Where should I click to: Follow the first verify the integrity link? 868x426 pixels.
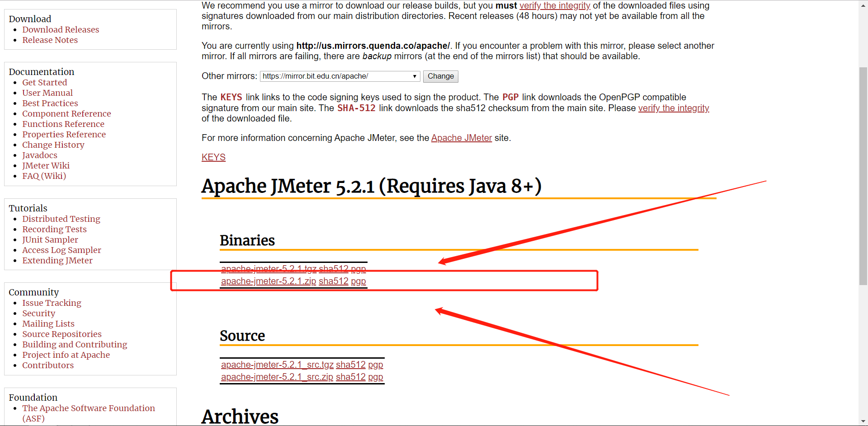[555, 5]
